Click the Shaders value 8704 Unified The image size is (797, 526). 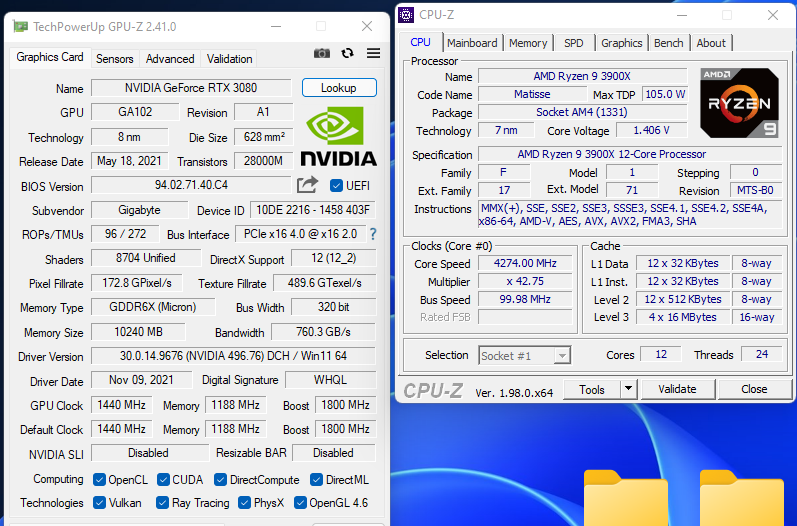click(x=146, y=258)
